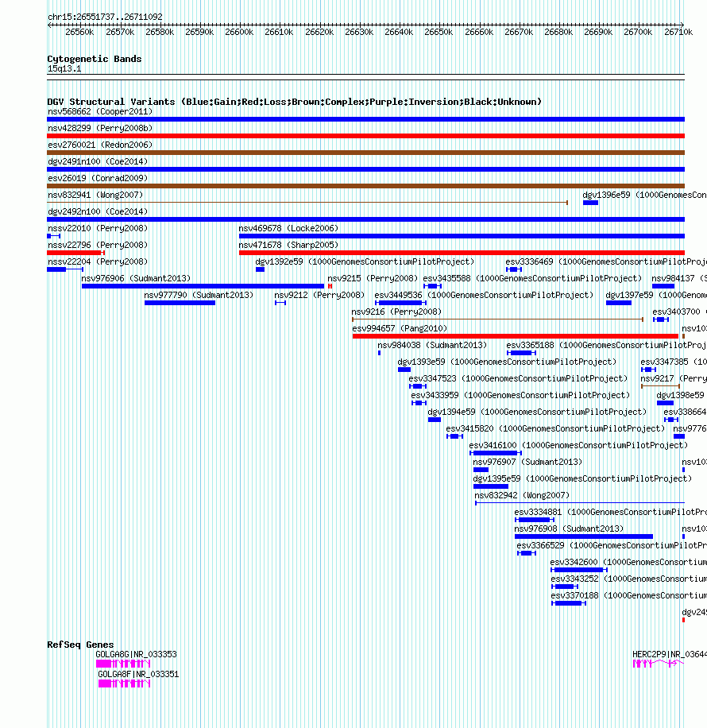Select the magenta GOLGA8F gene glyph
Viewport: 707px width, 728px height.
125,684
